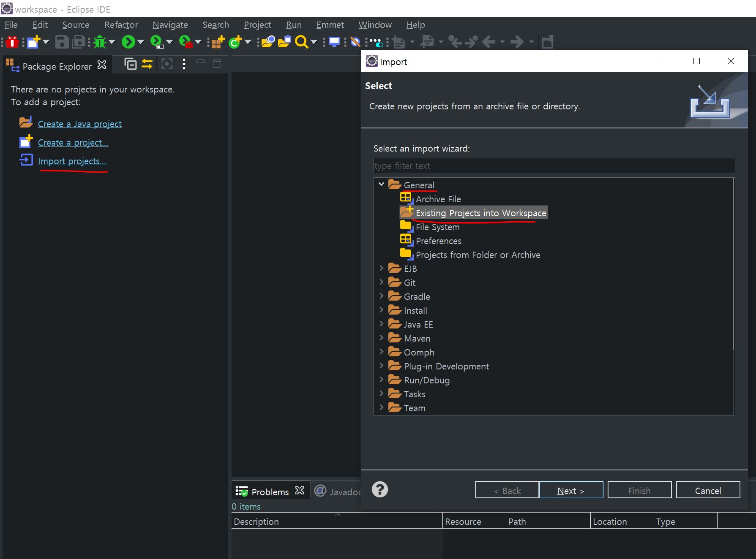Click the green Debug bug icon

(x=100, y=42)
